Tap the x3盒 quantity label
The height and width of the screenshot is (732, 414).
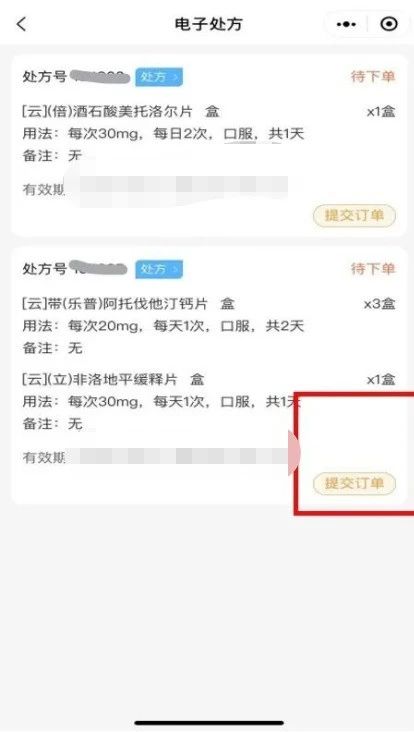click(379, 304)
